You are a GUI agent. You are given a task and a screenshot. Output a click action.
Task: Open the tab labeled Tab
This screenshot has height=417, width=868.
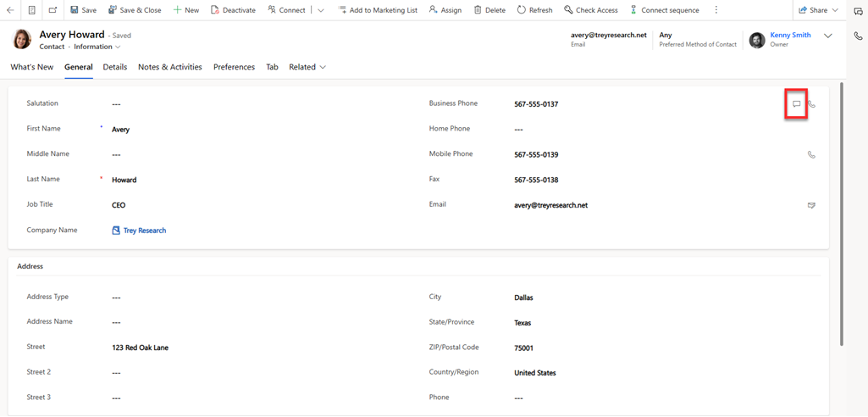[272, 67]
